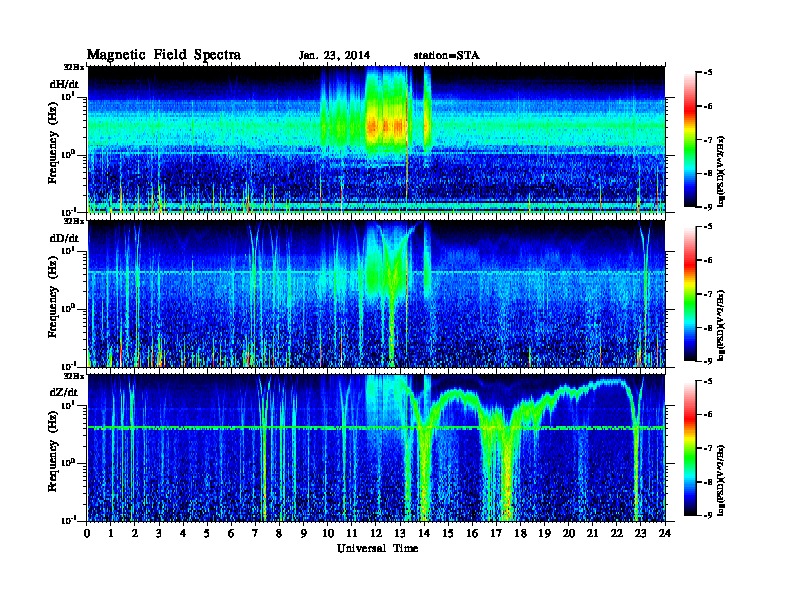Click the 10^1 frequency tick of dZ/dt panel
Screen dimensions: 792x612
click(68, 405)
